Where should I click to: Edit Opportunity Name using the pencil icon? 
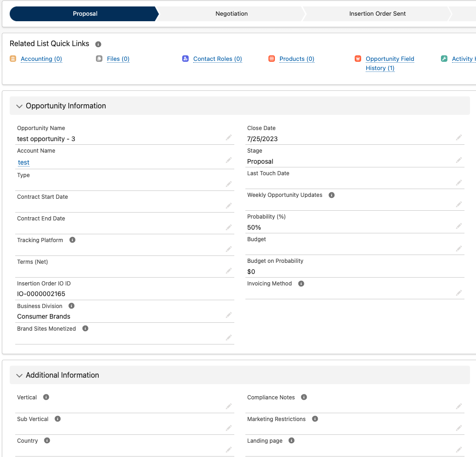pos(229,137)
